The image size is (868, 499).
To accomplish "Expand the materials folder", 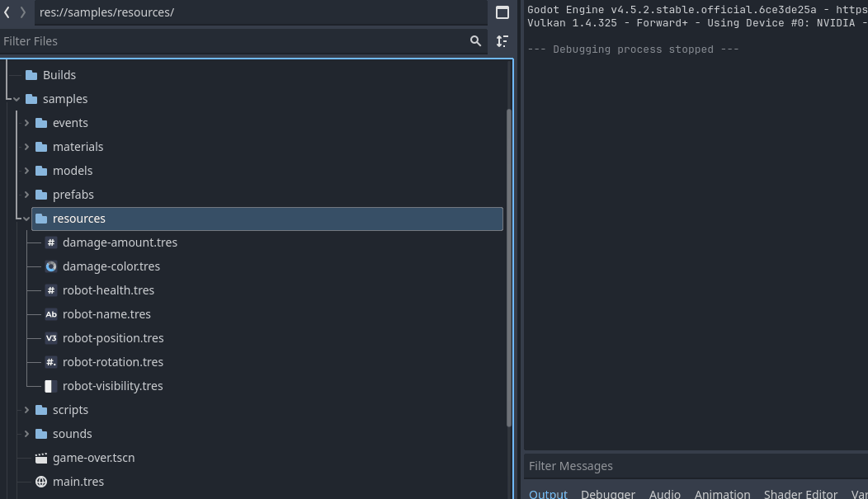I will [x=26, y=147].
